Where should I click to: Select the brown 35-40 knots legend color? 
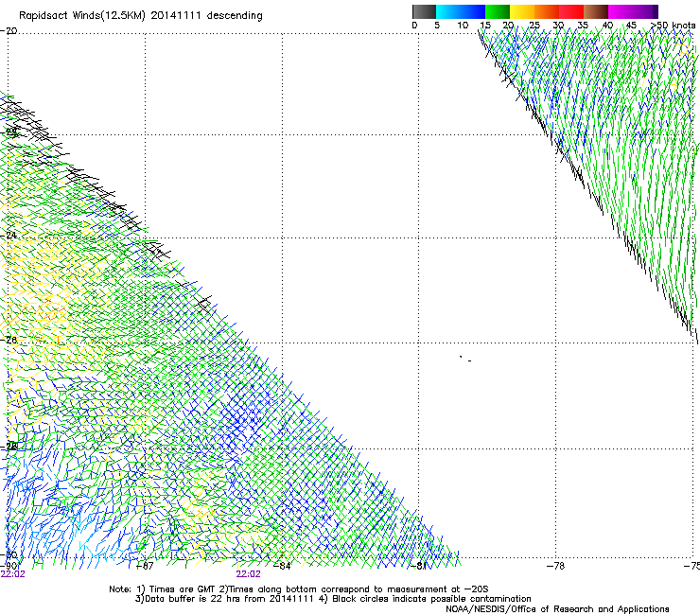coord(596,11)
